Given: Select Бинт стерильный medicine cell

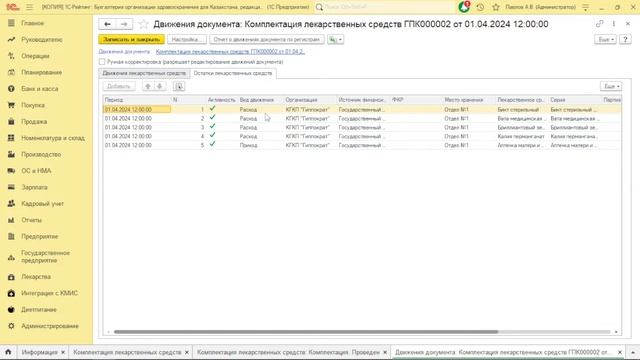Looking at the screenshot, I should [x=522, y=109].
